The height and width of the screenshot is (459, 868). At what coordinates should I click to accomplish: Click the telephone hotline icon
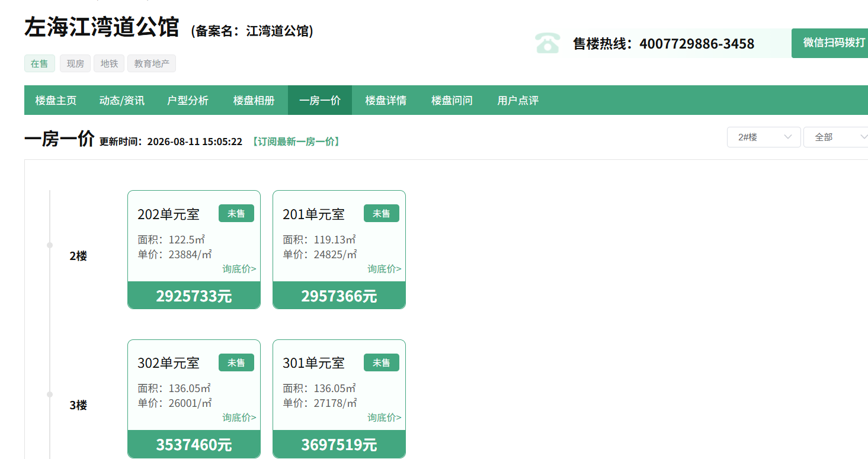pos(547,43)
